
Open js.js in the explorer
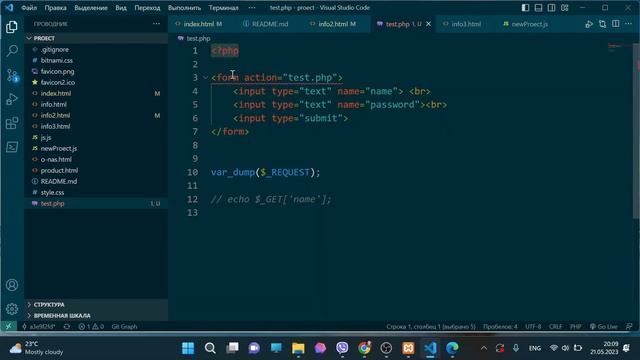[x=96, y=138]
